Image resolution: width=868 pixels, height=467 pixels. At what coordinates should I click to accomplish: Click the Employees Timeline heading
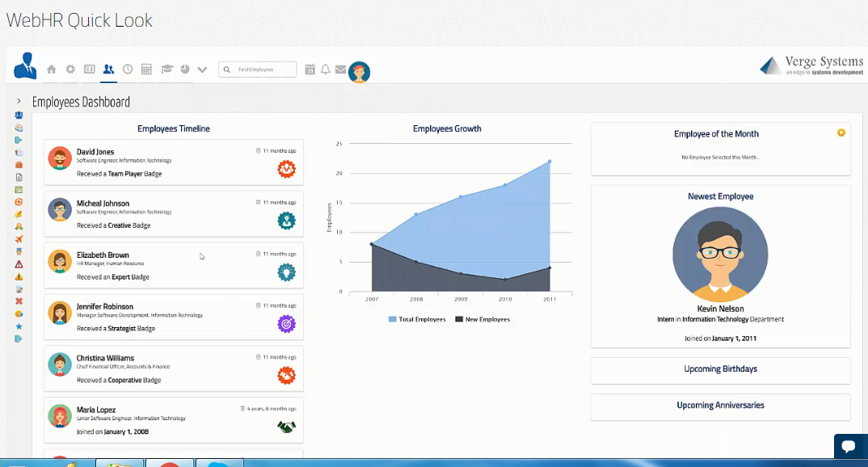coord(173,128)
